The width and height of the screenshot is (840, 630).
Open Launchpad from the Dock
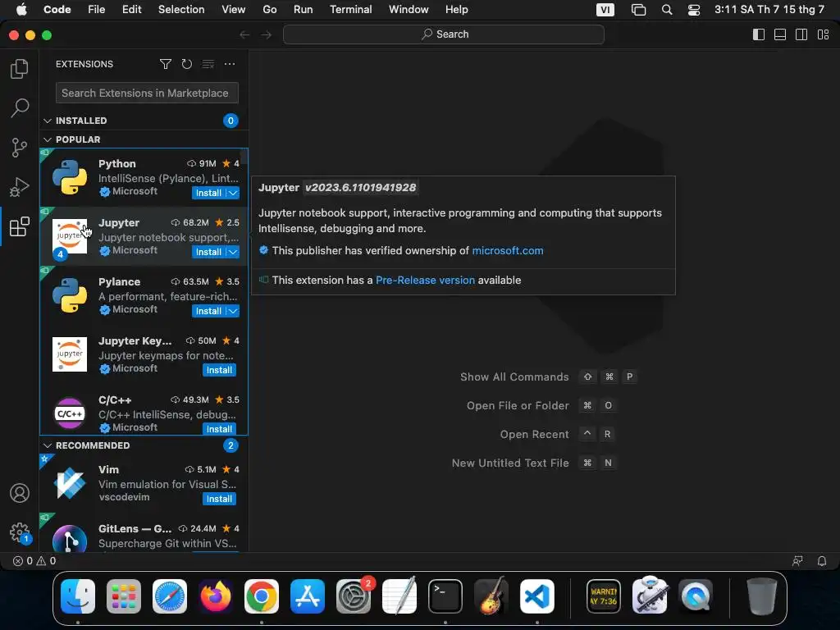(x=124, y=596)
